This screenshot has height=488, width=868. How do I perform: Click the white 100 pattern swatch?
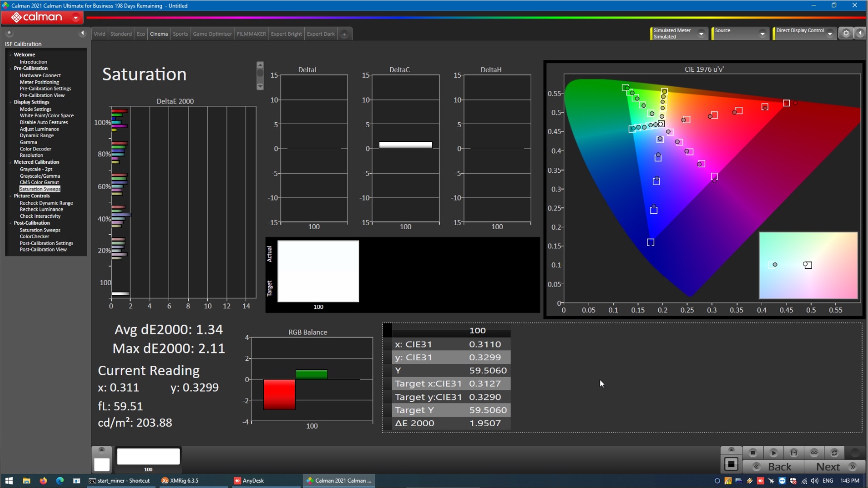click(x=148, y=457)
